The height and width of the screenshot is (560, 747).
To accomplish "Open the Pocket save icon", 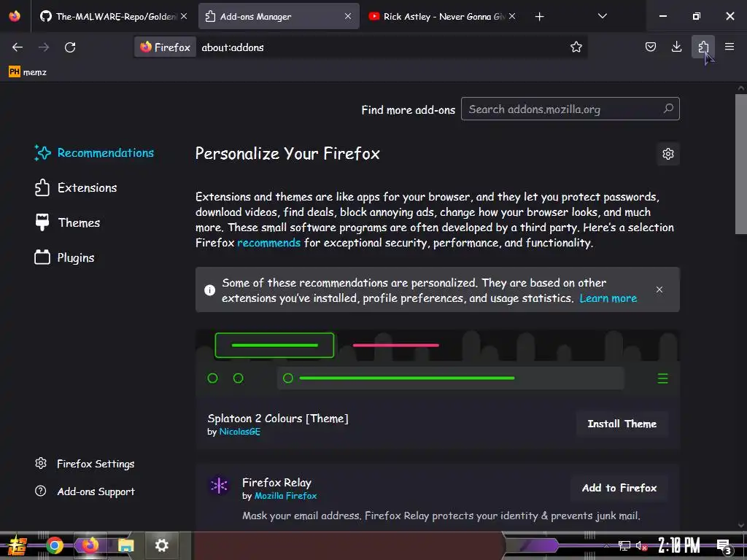I will pyautogui.click(x=650, y=47).
